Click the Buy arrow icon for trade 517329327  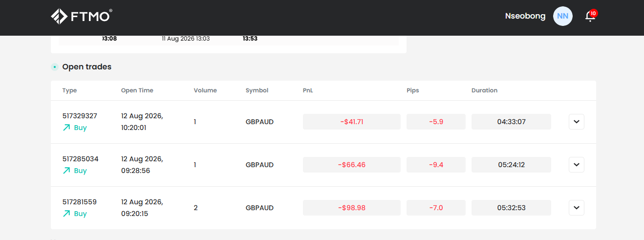coord(66,128)
